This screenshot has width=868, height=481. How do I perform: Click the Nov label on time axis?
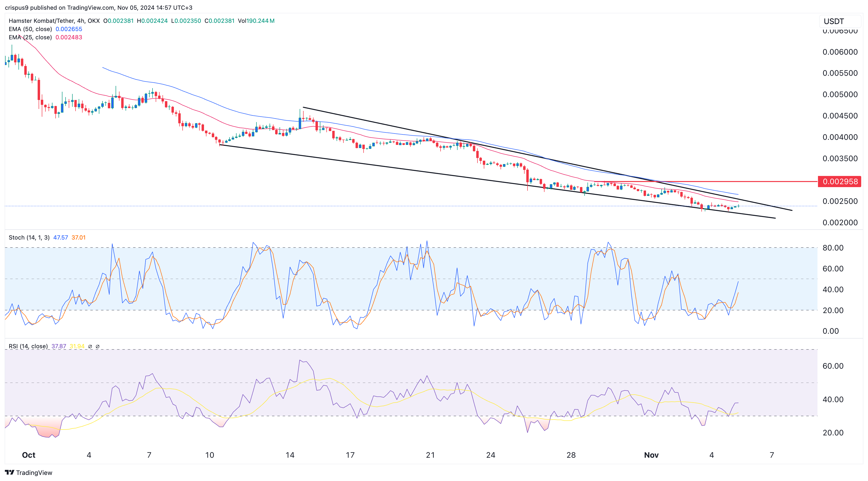pos(651,455)
